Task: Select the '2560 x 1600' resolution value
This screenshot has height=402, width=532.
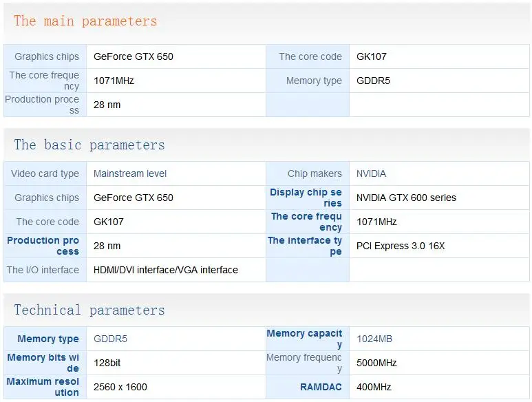Action: pos(120,387)
